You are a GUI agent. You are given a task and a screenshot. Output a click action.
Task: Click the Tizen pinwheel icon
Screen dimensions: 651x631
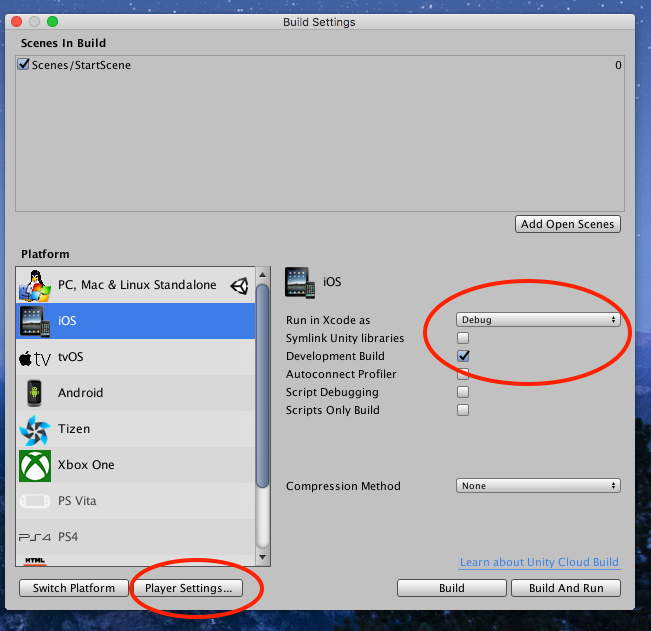point(35,430)
